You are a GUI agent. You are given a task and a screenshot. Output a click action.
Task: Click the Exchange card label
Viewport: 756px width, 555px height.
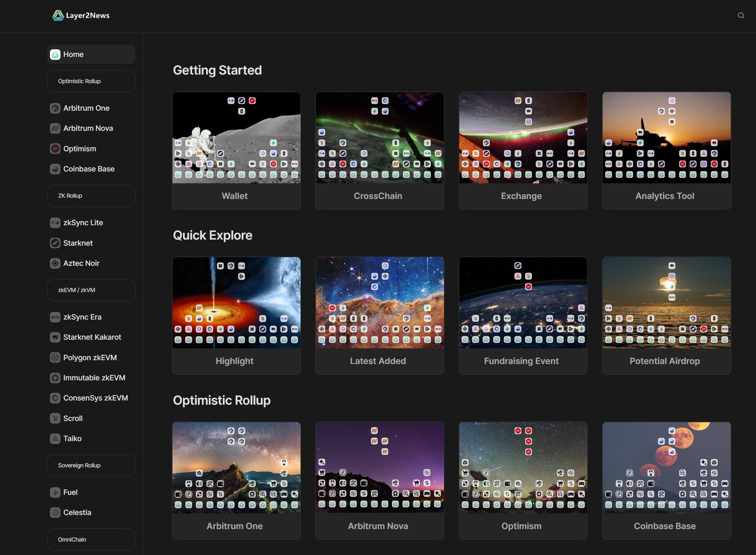[521, 196]
